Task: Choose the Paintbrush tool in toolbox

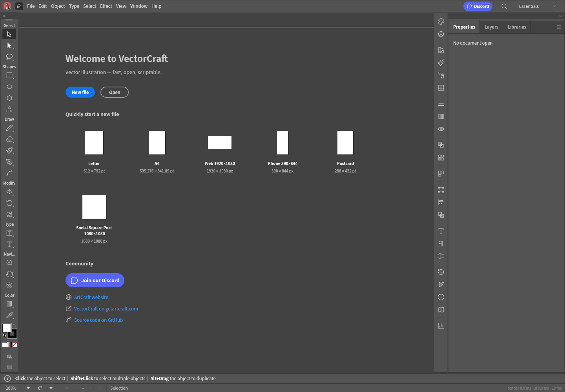Action: click(9, 151)
